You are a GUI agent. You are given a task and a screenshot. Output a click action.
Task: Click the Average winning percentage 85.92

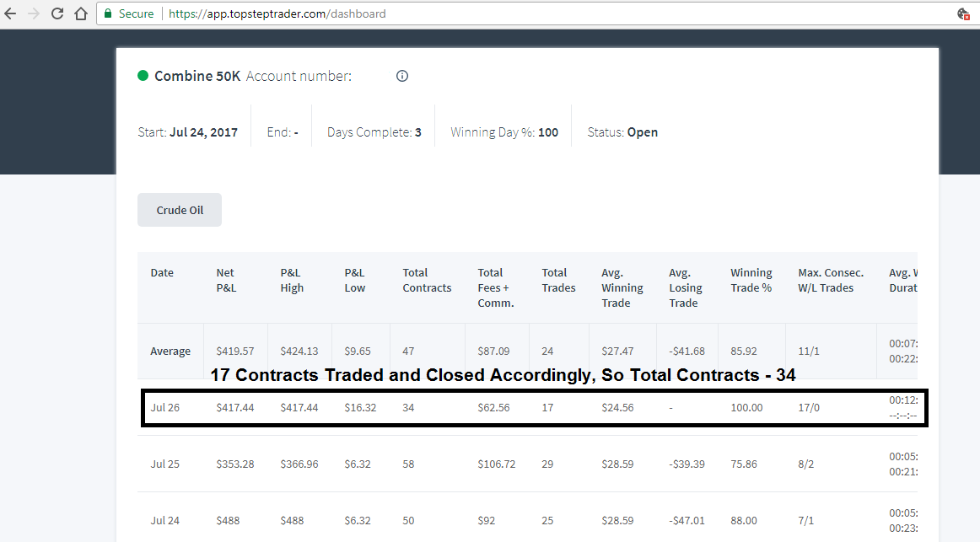[x=744, y=351]
